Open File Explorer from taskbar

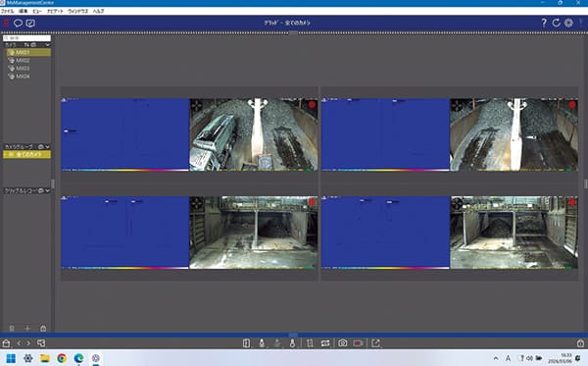(x=45, y=358)
